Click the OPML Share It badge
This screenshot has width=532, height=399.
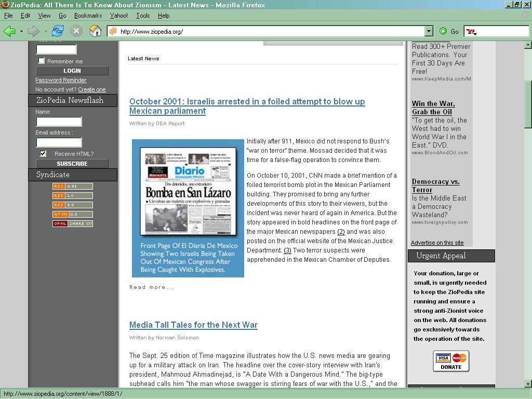73,223
